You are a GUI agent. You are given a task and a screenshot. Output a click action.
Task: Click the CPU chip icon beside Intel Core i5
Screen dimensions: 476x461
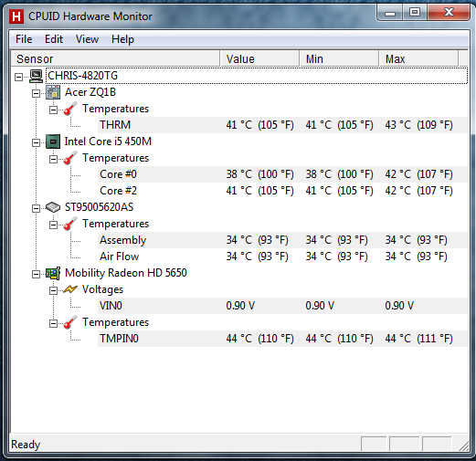tap(53, 141)
